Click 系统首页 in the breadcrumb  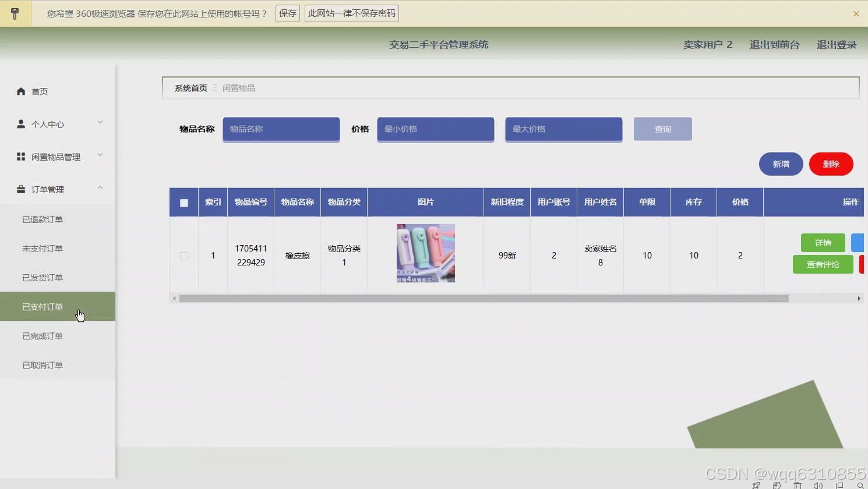click(191, 88)
